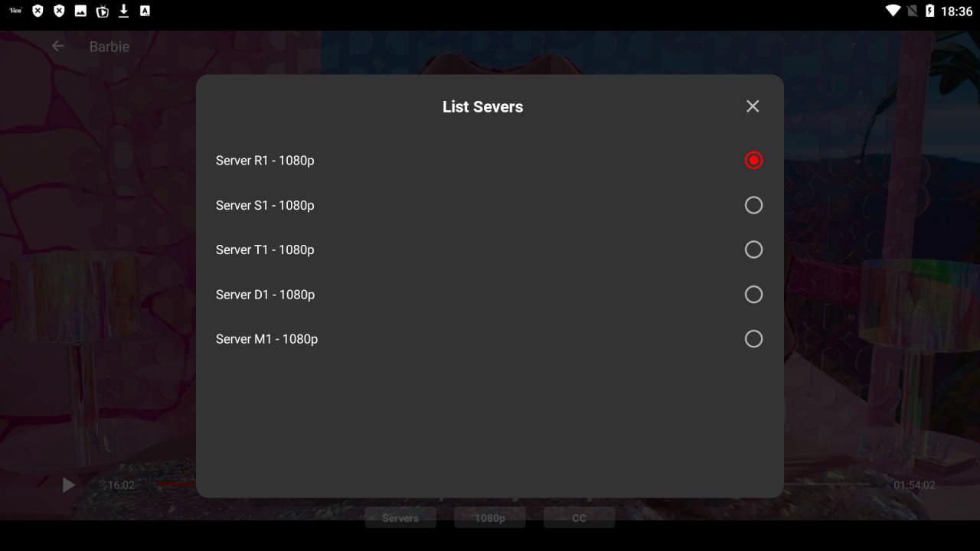Select the Server R1 radio button
This screenshot has width=980, height=551.
click(x=753, y=160)
